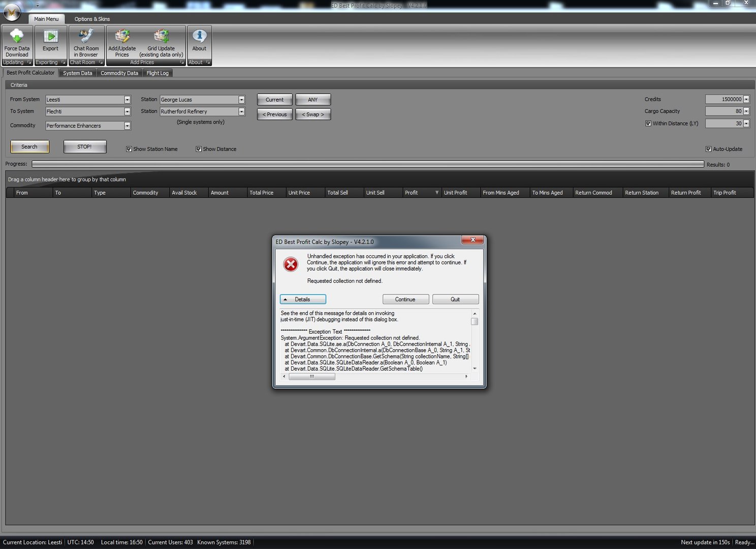Select Flight Log tab
Screen dimensions: 756x549
157,73
